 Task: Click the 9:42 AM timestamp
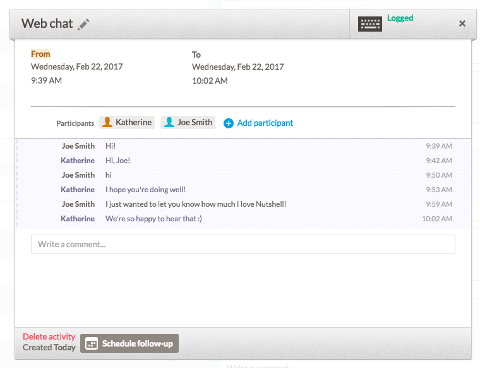coord(439,160)
